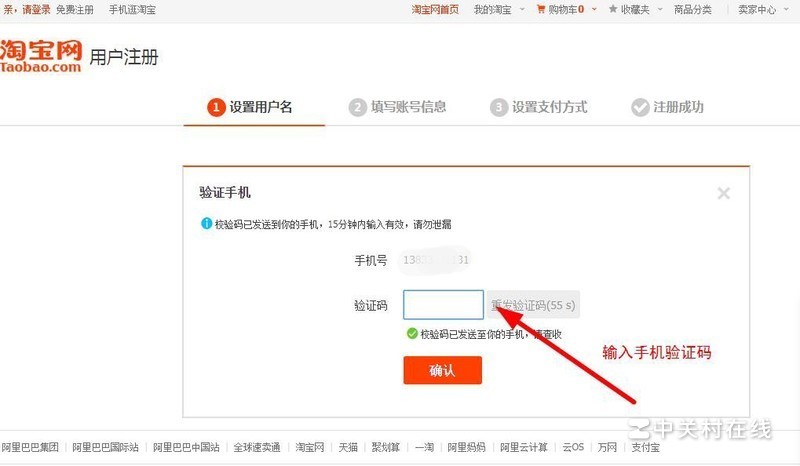This screenshot has height=466, width=800.
Task: Open 阿里巴巴国际站 footer link
Action: click(x=105, y=447)
